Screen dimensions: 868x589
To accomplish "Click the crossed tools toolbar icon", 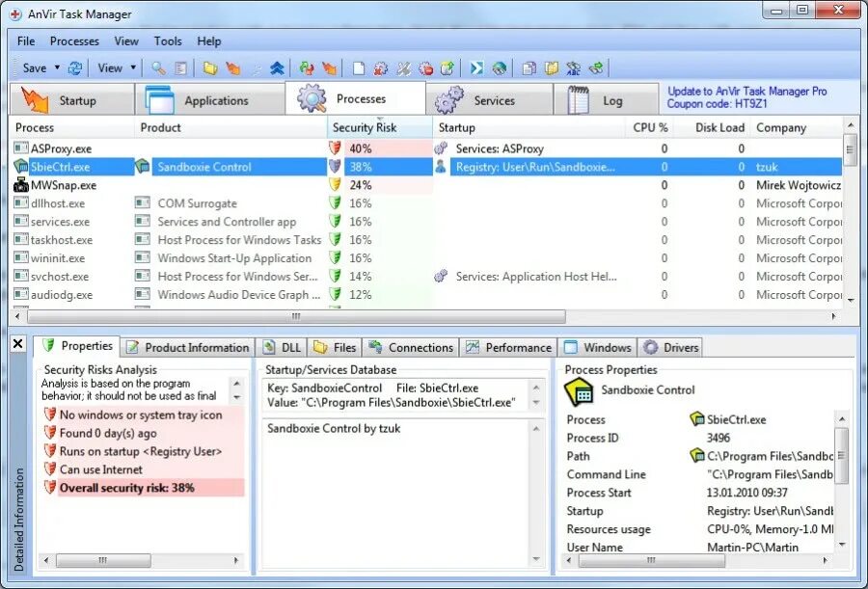I will tap(403, 68).
